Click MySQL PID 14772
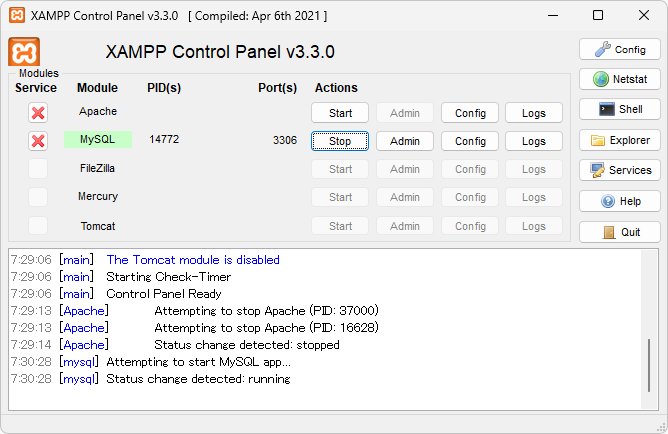Viewport: 668px width, 434px height. pyautogui.click(x=164, y=139)
